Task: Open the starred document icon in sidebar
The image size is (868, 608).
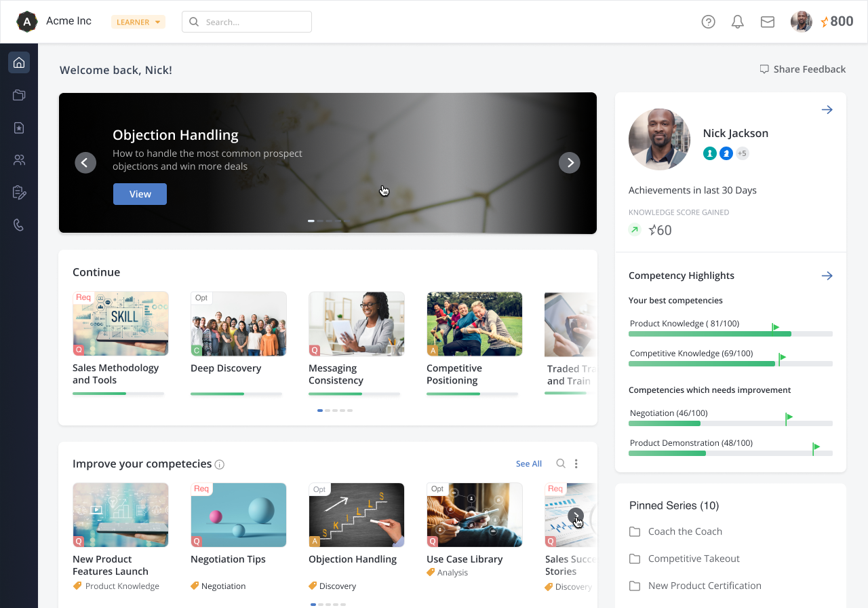Action: (x=18, y=127)
